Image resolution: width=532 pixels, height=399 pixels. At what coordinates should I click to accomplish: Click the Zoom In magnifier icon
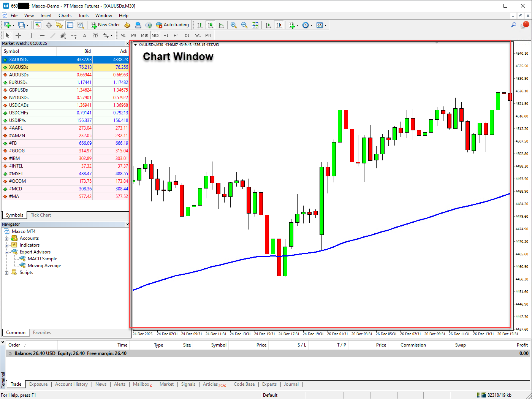tap(234, 25)
